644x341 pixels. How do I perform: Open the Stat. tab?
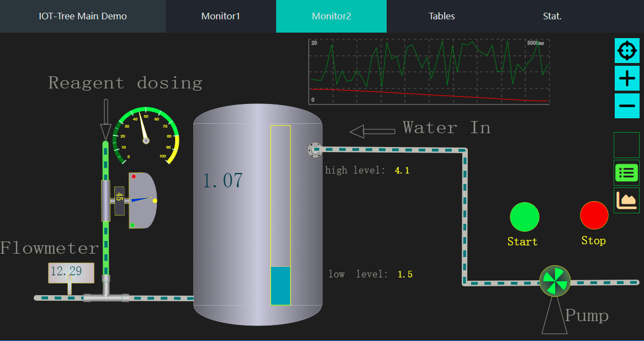[x=552, y=16]
